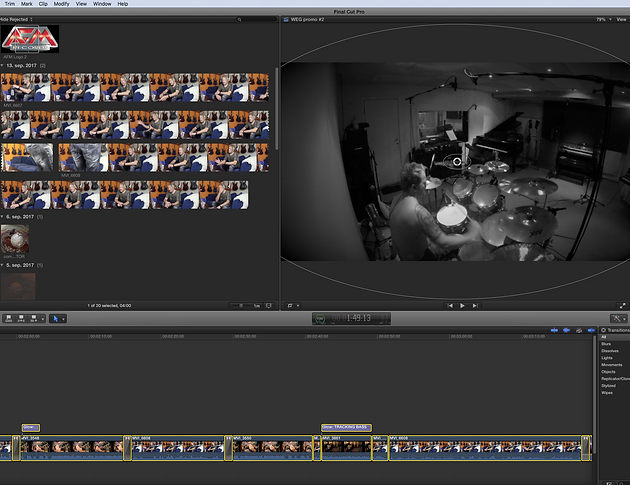Open the Mark menu
Image resolution: width=630 pixels, height=485 pixels.
click(27, 4)
